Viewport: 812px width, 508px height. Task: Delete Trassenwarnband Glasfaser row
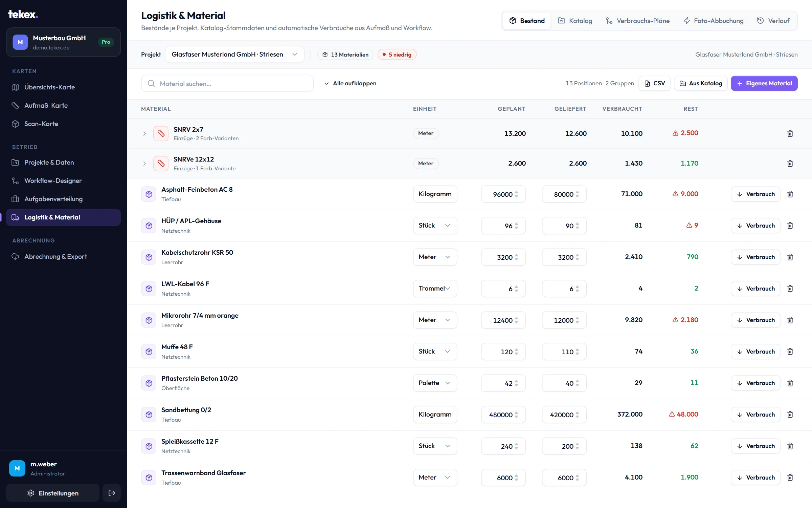pyautogui.click(x=790, y=478)
